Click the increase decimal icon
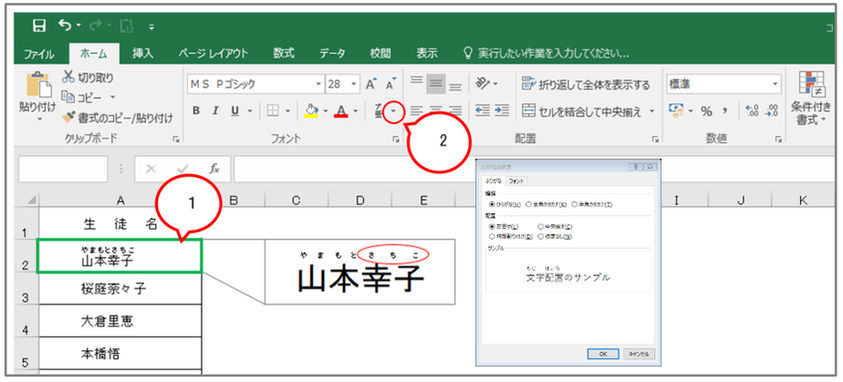 tap(753, 111)
